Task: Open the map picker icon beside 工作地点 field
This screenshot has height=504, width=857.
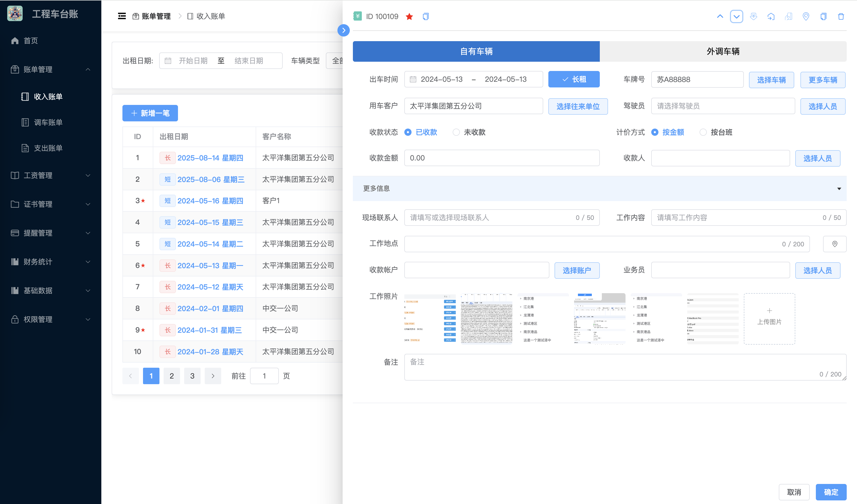Action: pos(835,244)
